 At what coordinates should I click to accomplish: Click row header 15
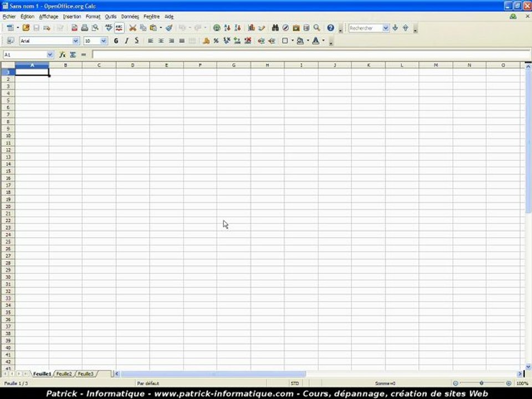pyautogui.click(x=8, y=171)
